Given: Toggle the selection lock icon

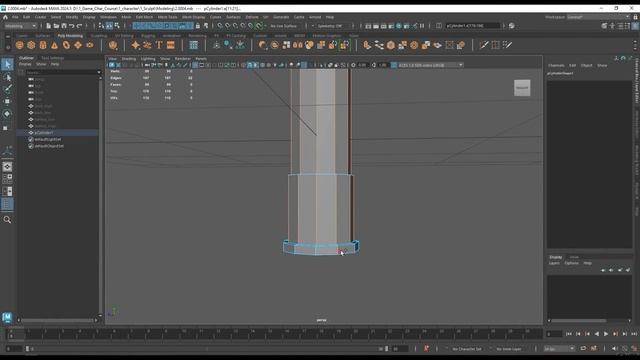Looking at the screenshot, I should click(x=198, y=26).
